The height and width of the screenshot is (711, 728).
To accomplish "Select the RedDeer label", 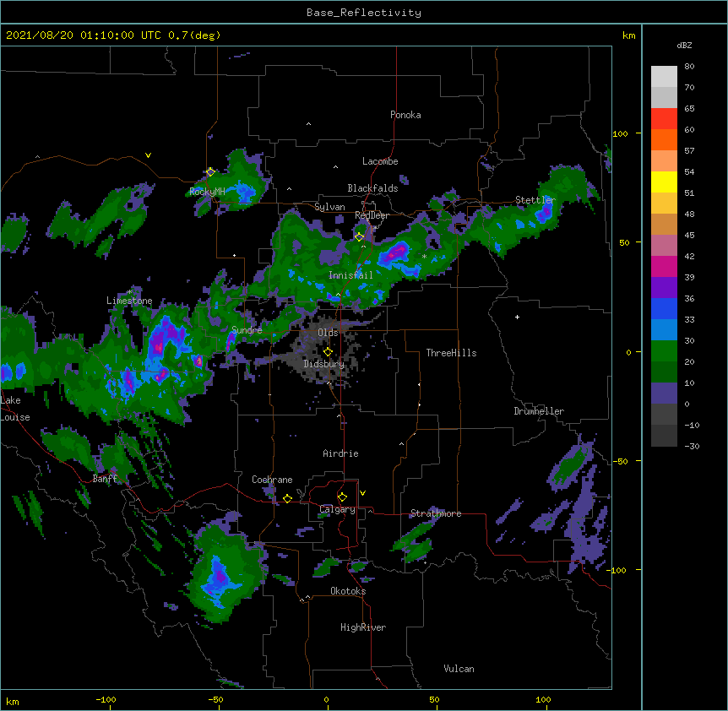I will tap(372, 215).
